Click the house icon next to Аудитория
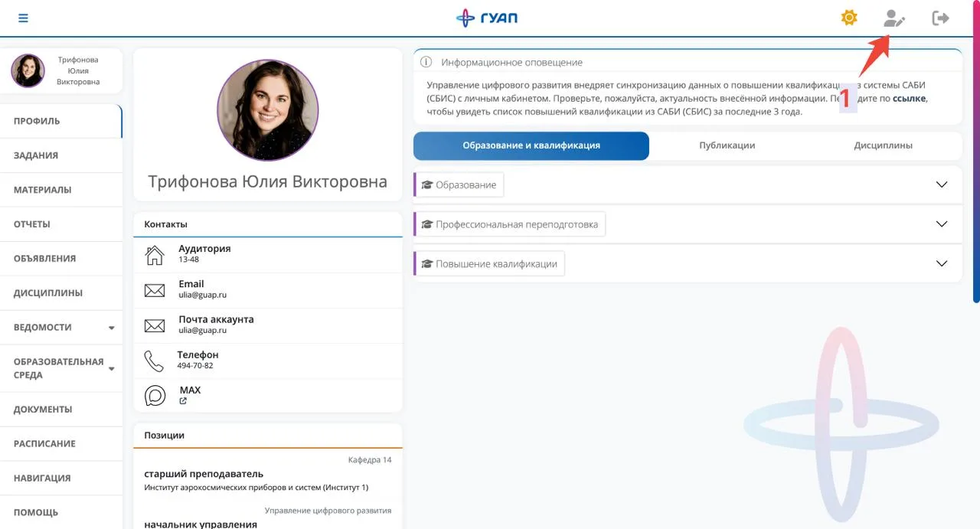This screenshot has width=980, height=529. coord(155,255)
